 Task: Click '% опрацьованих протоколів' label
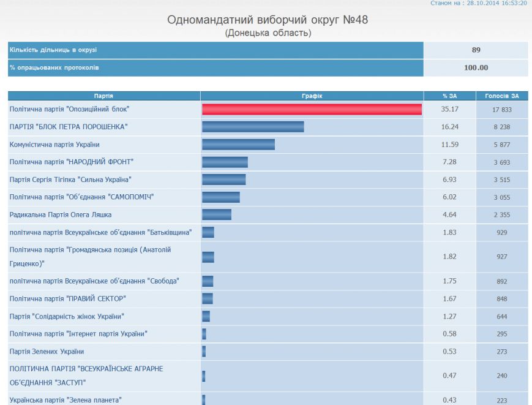pos(54,67)
